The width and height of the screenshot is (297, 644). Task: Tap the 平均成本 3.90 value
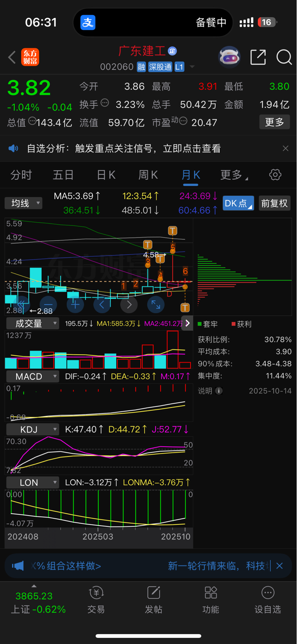click(x=284, y=352)
